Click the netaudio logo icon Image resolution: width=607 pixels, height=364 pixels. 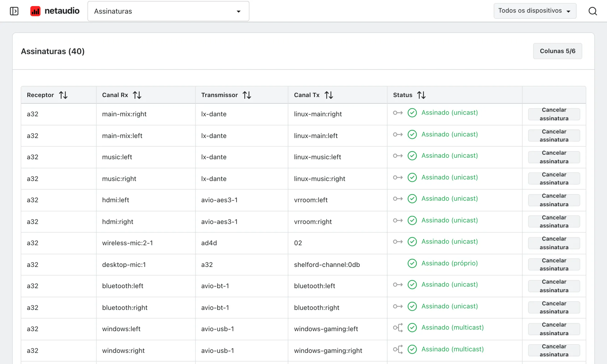pyautogui.click(x=35, y=11)
